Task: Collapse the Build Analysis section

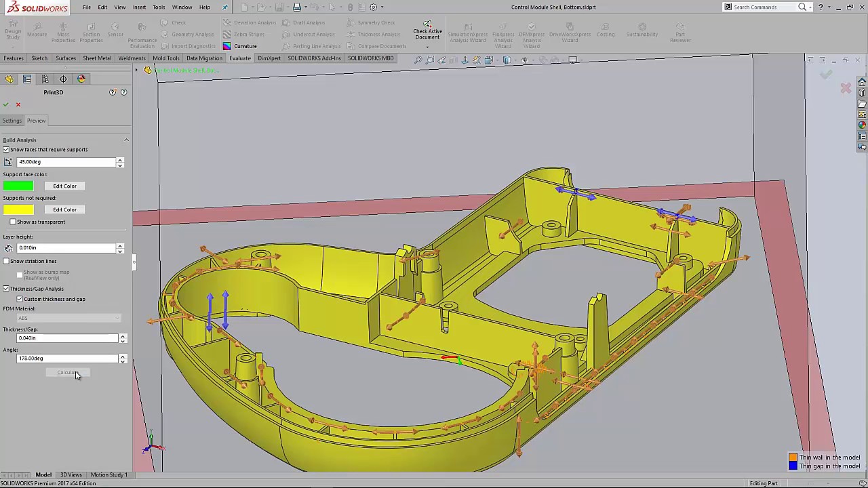Action: tap(126, 140)
